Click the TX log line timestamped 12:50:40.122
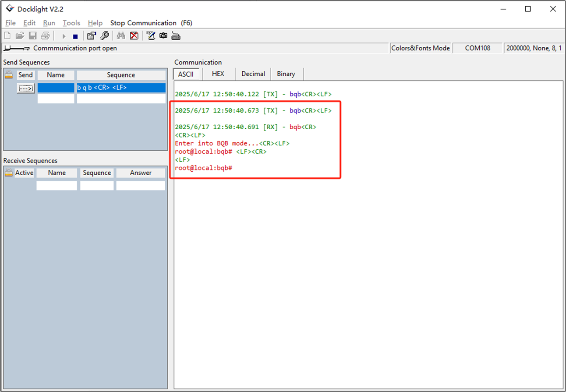This screenshot has width=566, height=392. coord(253,94)
